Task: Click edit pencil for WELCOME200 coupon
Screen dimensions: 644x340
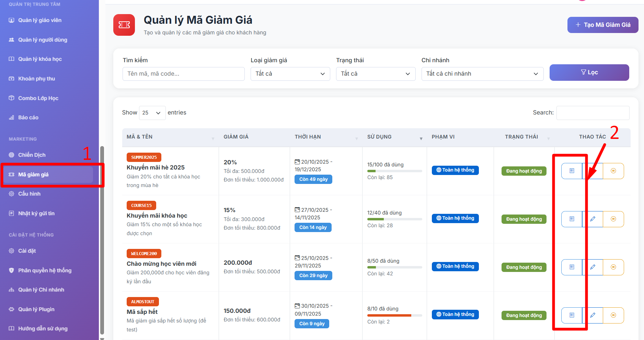Action: pyautogui.click(x=593, y=267)
